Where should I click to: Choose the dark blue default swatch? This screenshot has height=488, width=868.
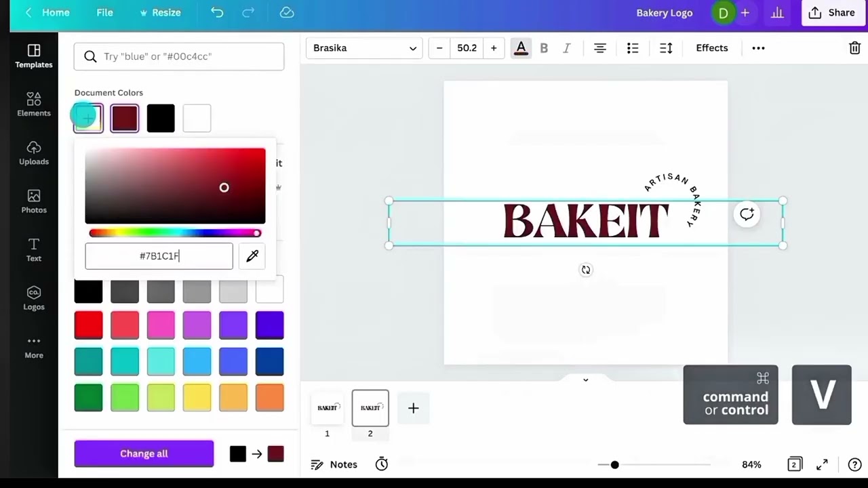pyautogui.click(x=269, y=361)
